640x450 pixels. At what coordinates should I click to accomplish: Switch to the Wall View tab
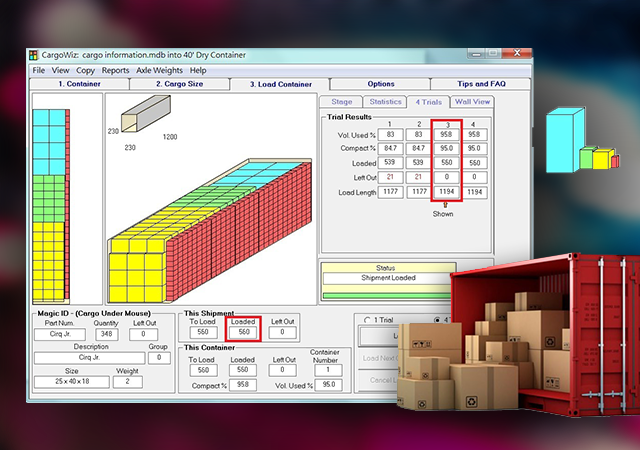click(472, 102)
